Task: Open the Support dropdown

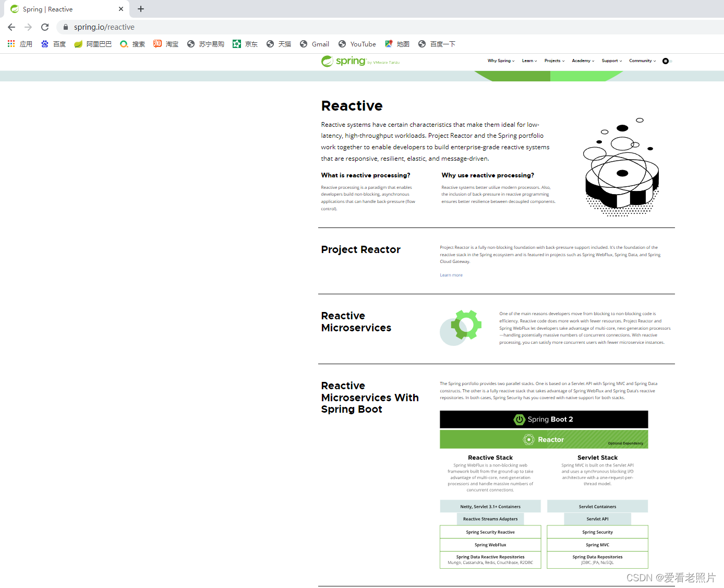Action: (x=612, y=61)
